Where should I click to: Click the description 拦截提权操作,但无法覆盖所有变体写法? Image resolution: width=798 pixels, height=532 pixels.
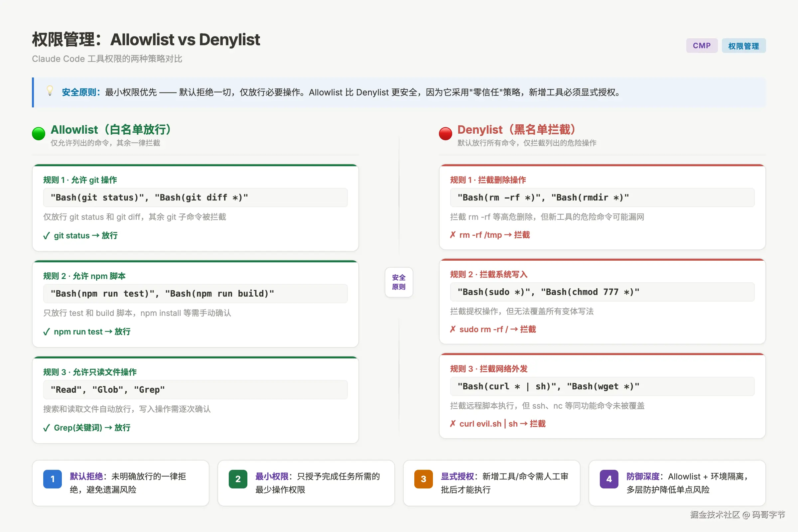pos(522,311)
